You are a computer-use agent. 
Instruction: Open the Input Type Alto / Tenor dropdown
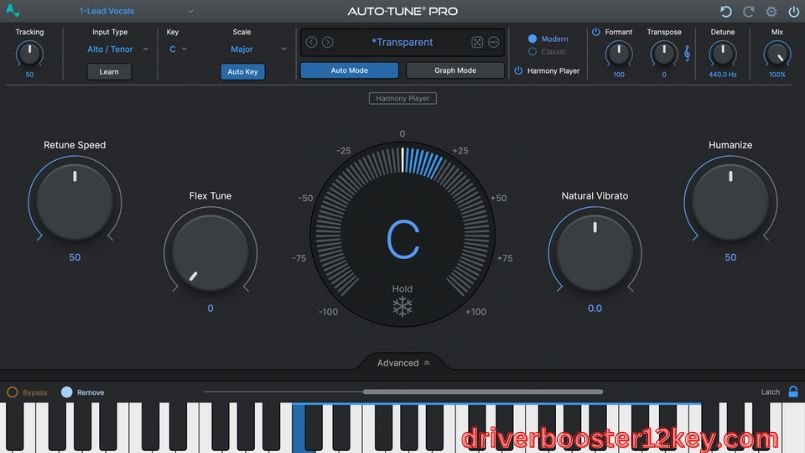point(118,49)
